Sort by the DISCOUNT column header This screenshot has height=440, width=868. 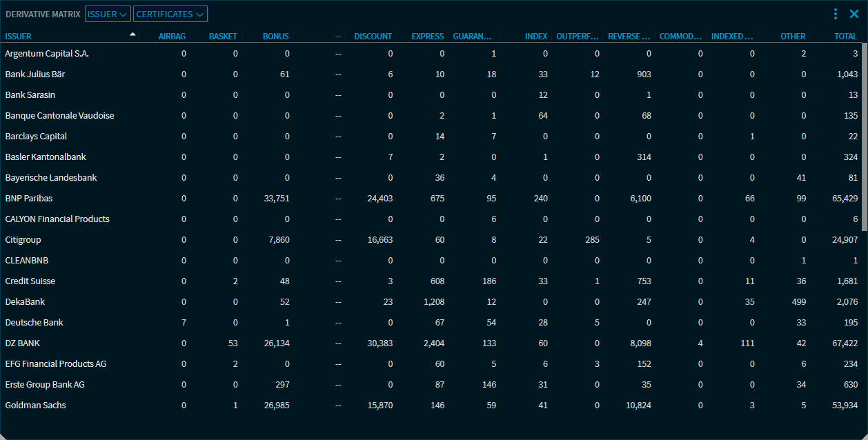[373, 37]
